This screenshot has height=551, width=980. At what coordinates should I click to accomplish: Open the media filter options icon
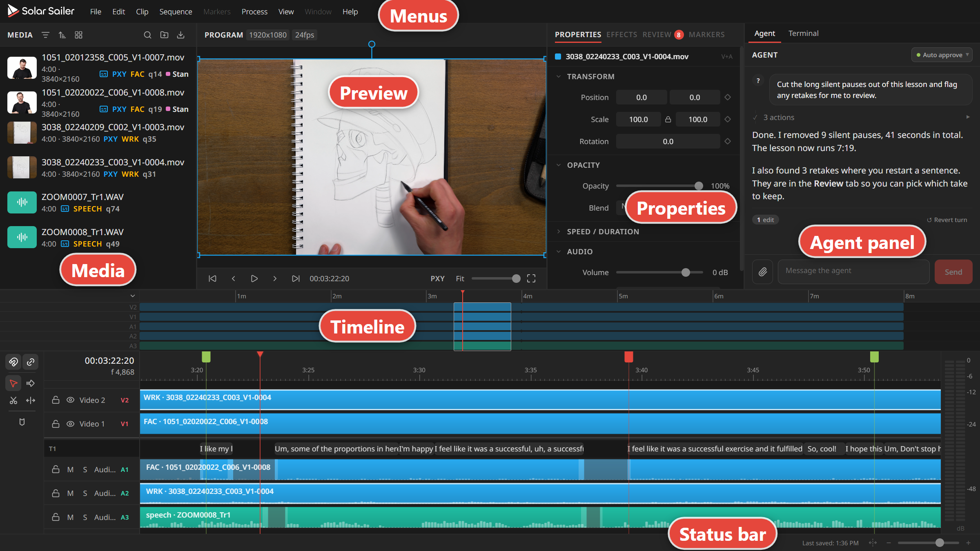pos(45,35)
